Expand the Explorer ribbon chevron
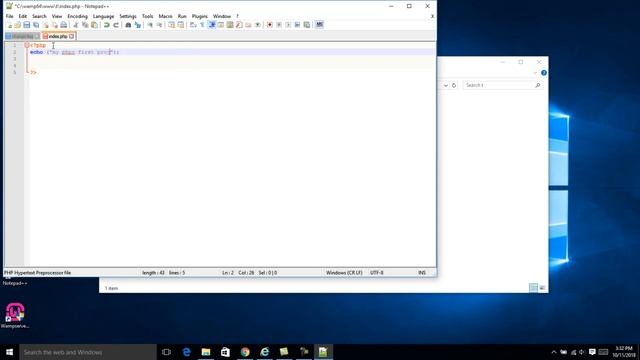The height and width of the screenshot is (360, 640). pos(535,73)
